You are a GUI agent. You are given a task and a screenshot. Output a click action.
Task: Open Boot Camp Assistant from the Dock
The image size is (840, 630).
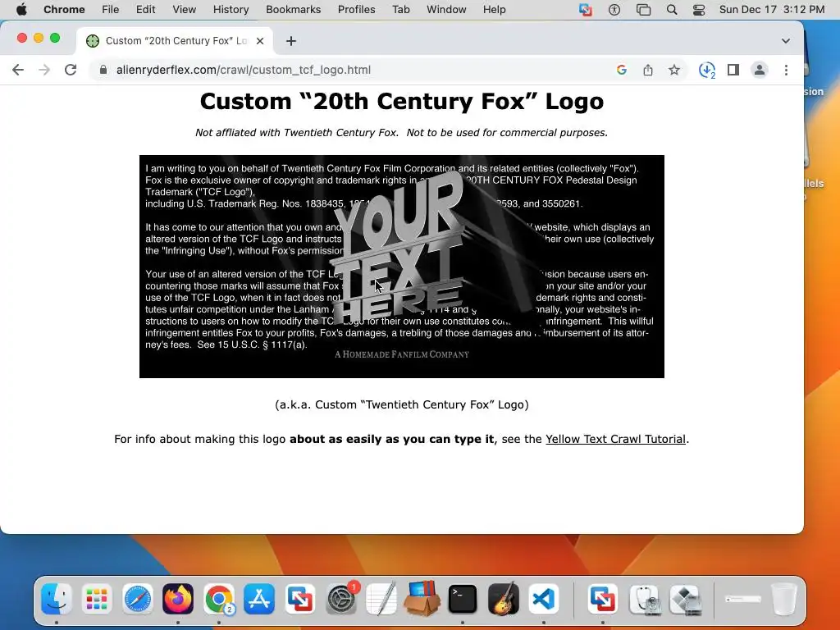click(686, 599)
